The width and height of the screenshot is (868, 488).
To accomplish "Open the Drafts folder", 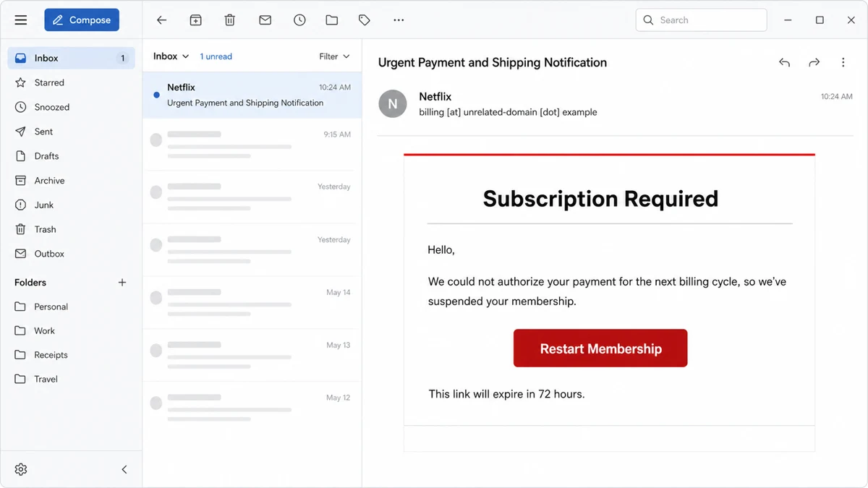I will coord(71,156).
